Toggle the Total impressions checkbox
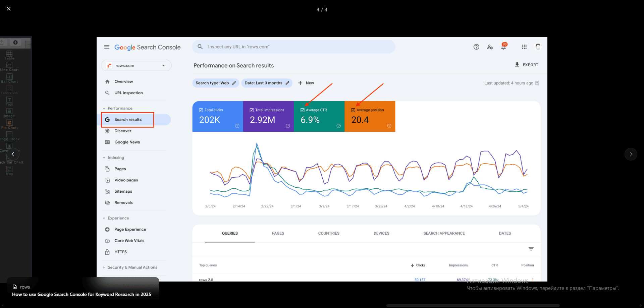 [x=252, y=110]
